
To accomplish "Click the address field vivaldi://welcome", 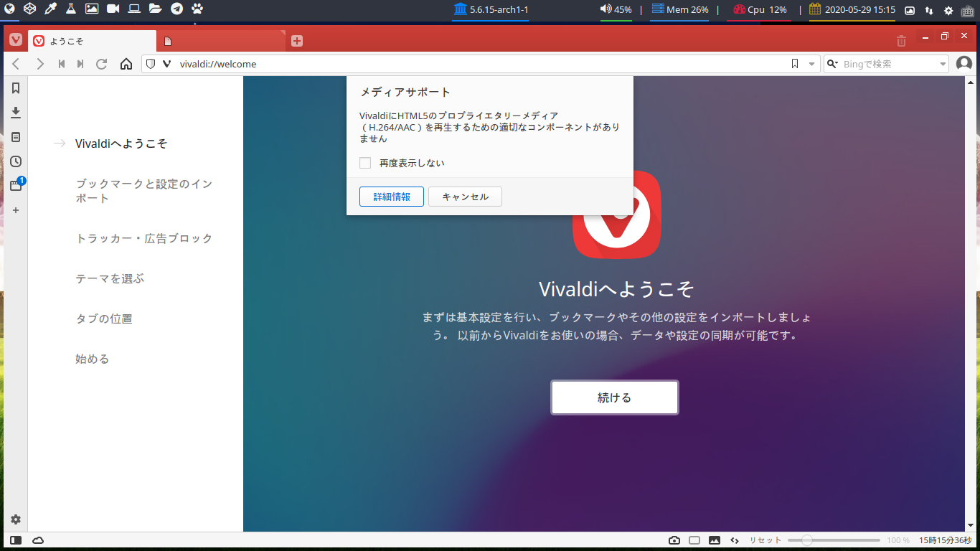I will (x=481, y=64).
